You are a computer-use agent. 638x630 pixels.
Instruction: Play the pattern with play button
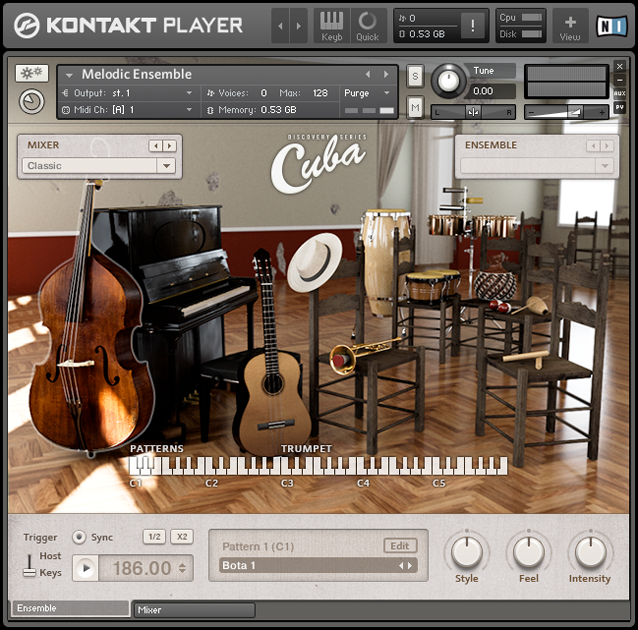(86, 568)
